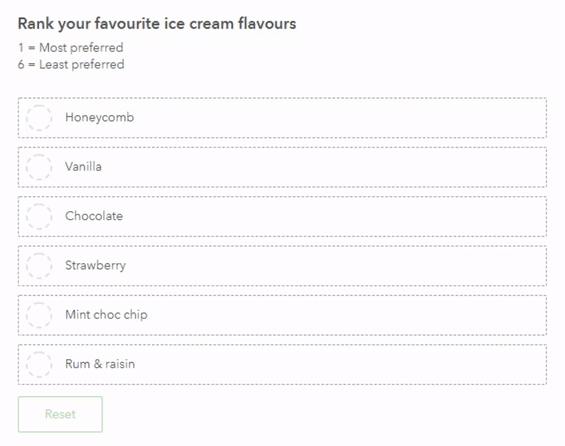This screenshot has width=565, height=446.
Task: Click the '1 = Most preferred' instruction text
Action: pos(71,48)
